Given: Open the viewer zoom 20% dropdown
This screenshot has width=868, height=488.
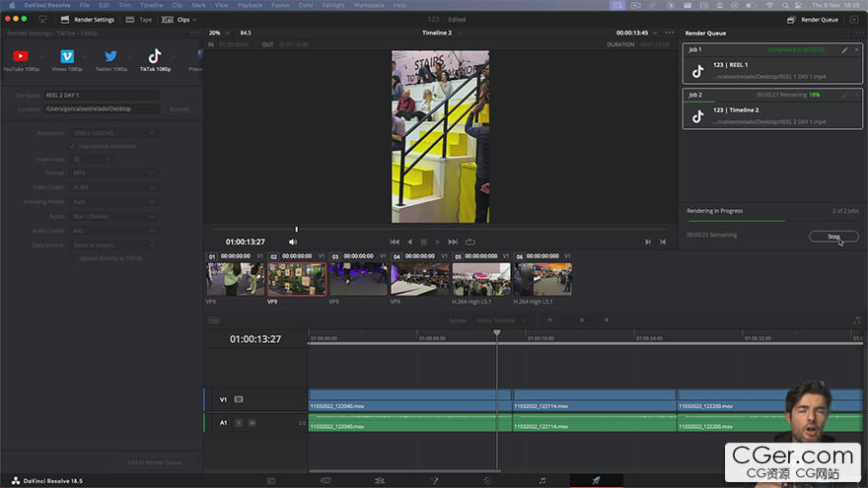Looking at the screenshot, I should coord(219,33).
